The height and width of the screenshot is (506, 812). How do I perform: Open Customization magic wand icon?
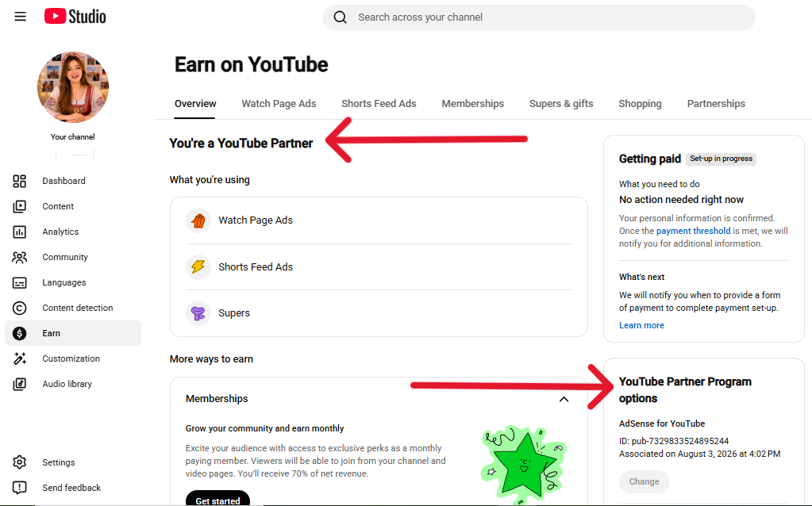20,358
